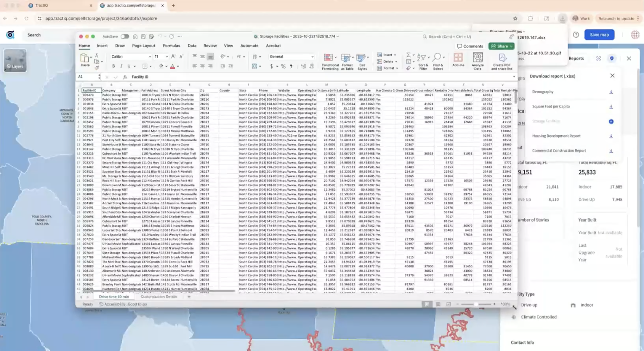
Task: Open the General number format dropdown
Action: click(312, 57)
